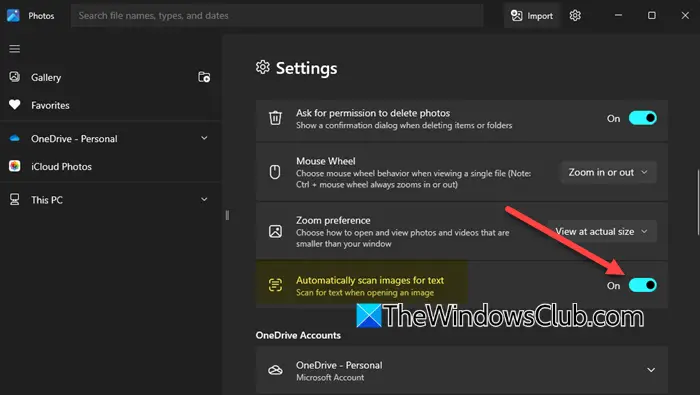Viewport: 700px width, 395px height.
Task: Expand OneDrive - Personal in sidebar
Action: click(204, 138)
